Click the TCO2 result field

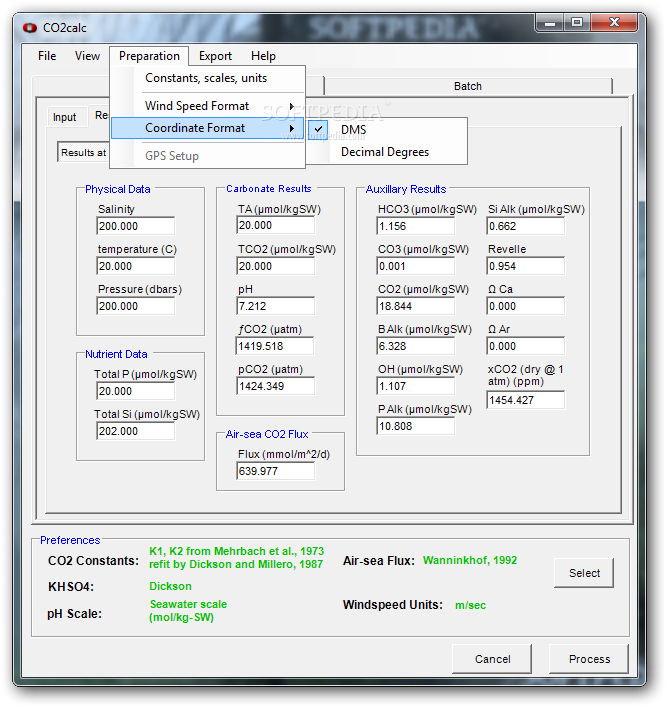point(276,266)
